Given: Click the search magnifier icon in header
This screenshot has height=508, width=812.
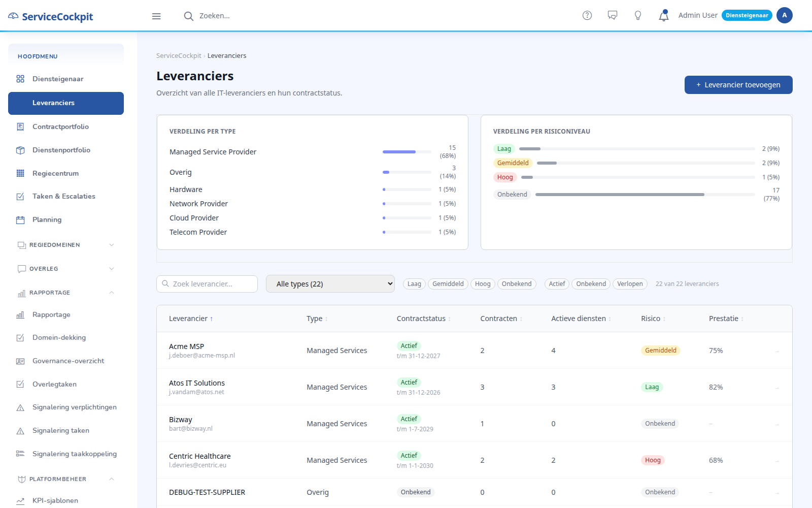Looking at the screenshot, I should (188, 16).
